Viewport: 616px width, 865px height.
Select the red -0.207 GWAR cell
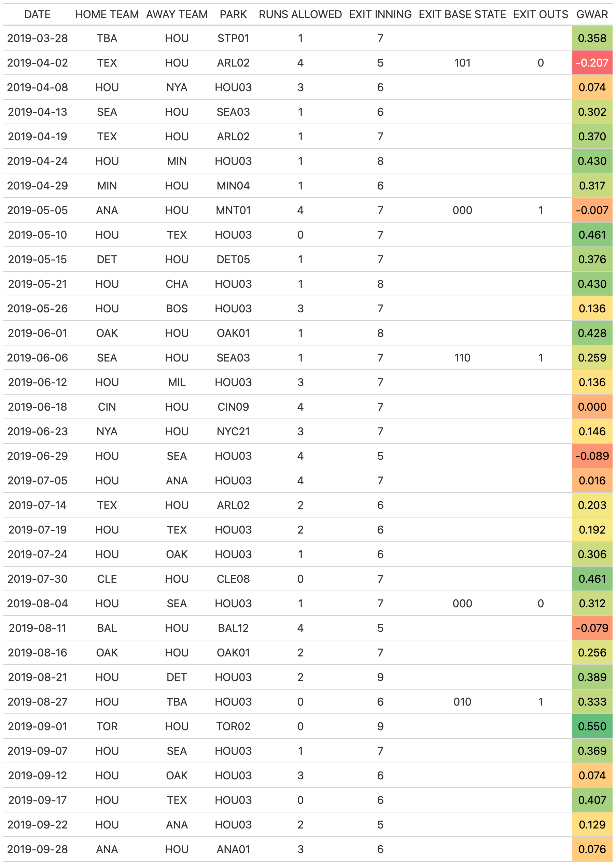click(x=592, y=62)
